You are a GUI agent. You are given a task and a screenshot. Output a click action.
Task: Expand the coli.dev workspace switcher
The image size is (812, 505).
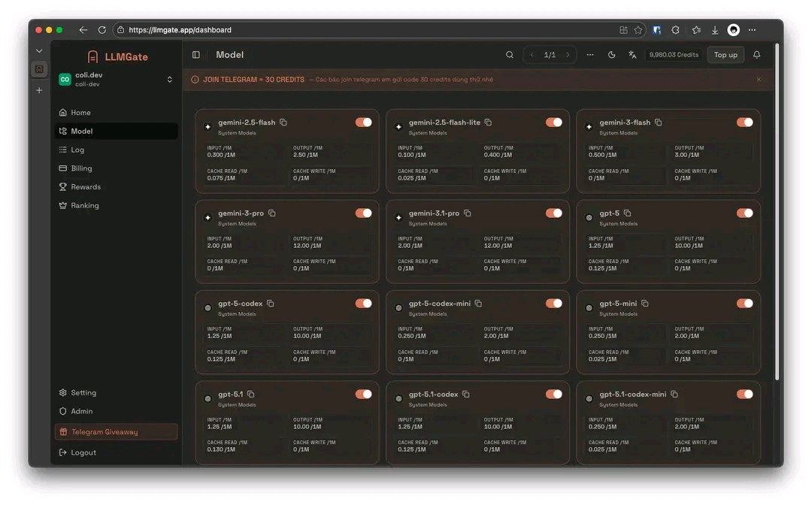[x=169, y=80]
